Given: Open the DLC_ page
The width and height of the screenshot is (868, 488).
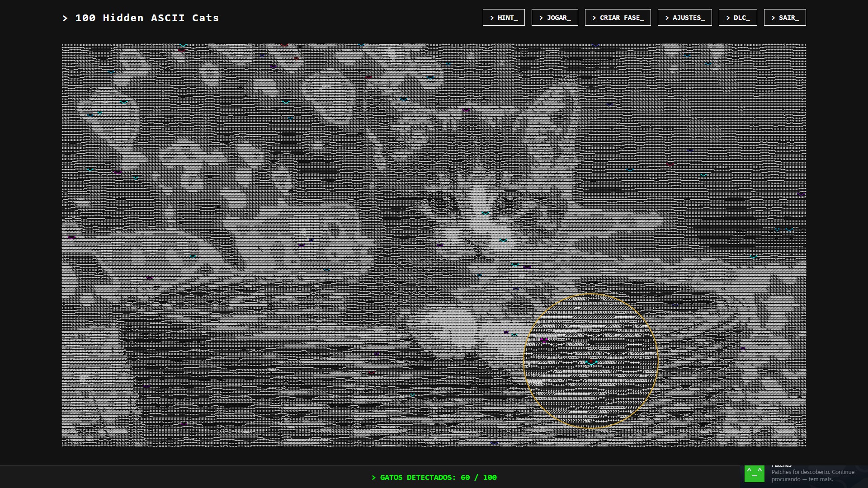Looking at the screenshot, I should point(738,18).
